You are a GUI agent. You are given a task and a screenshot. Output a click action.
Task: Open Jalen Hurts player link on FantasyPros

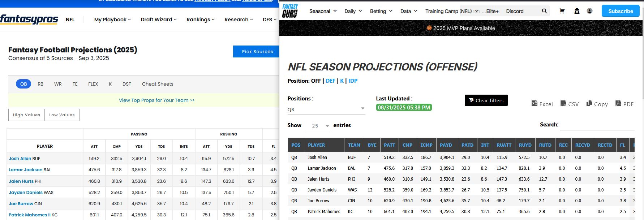(21, 181)
